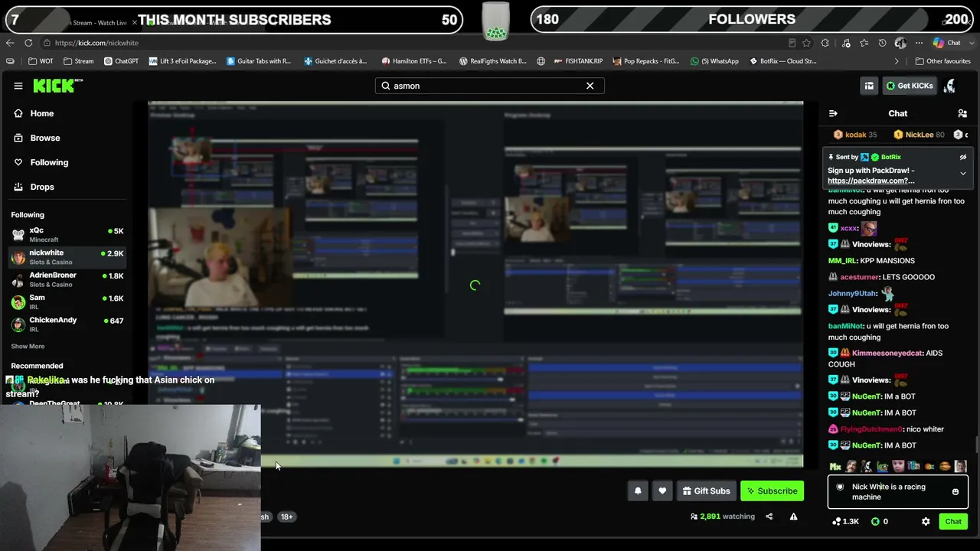Image resolution: width=980 pixels, height=551 pixels.
Task: Clear the asmon search text
Action: (590, 86)
